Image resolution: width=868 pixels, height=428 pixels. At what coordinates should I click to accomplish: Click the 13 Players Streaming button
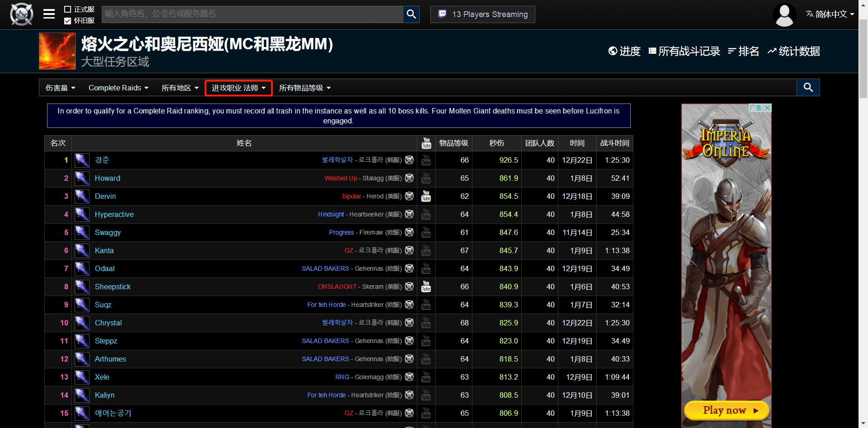click(482, 14)
